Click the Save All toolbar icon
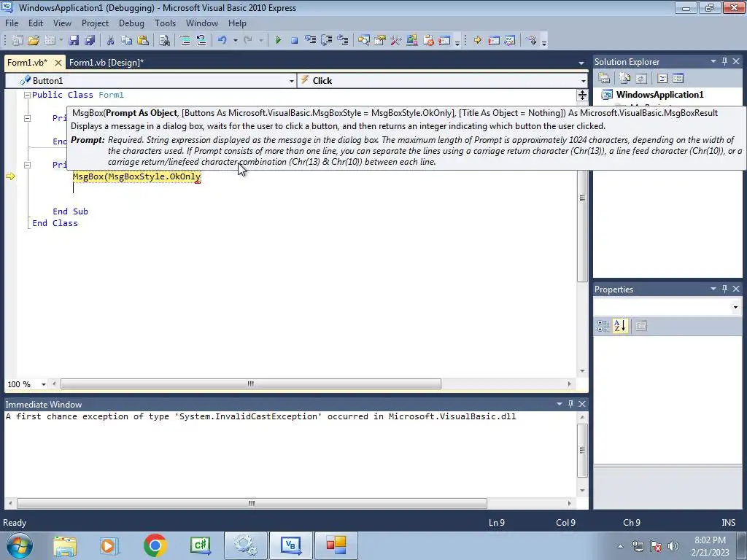Screen dimensions: 747x560 90,41
